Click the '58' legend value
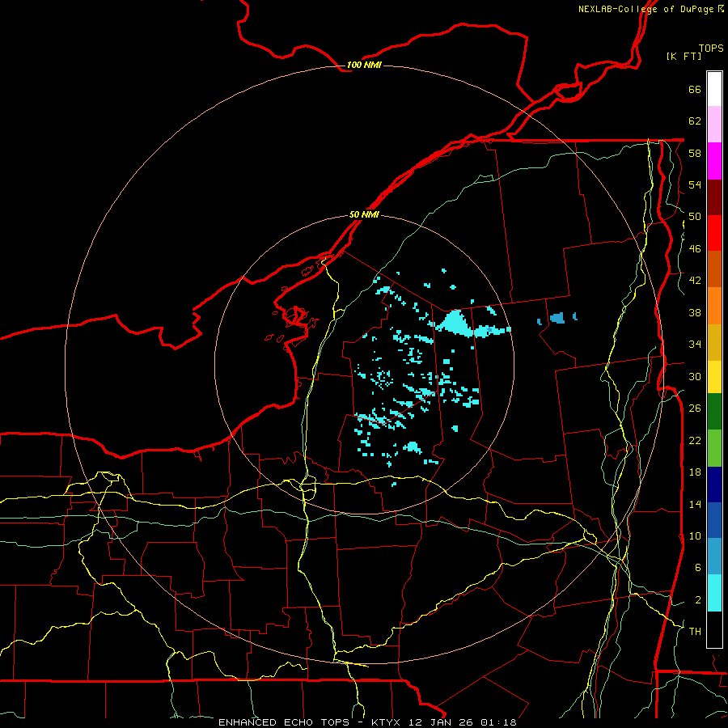728x728 pixels. (x=695, y=153)
